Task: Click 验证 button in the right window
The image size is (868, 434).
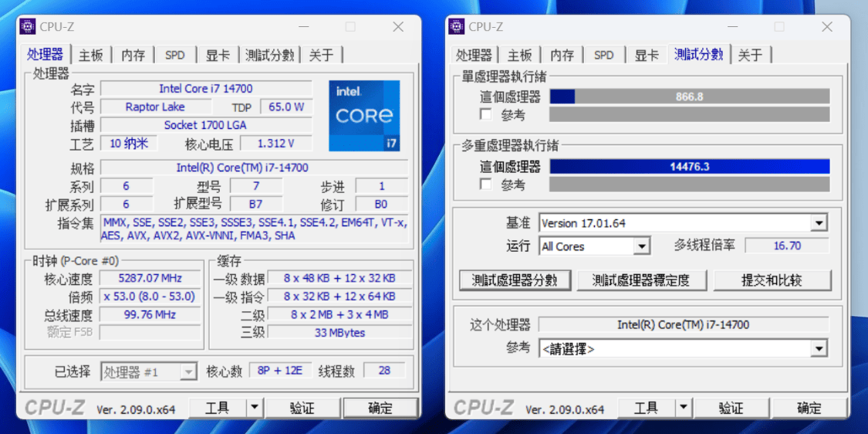Action: [x=731, y=409]
